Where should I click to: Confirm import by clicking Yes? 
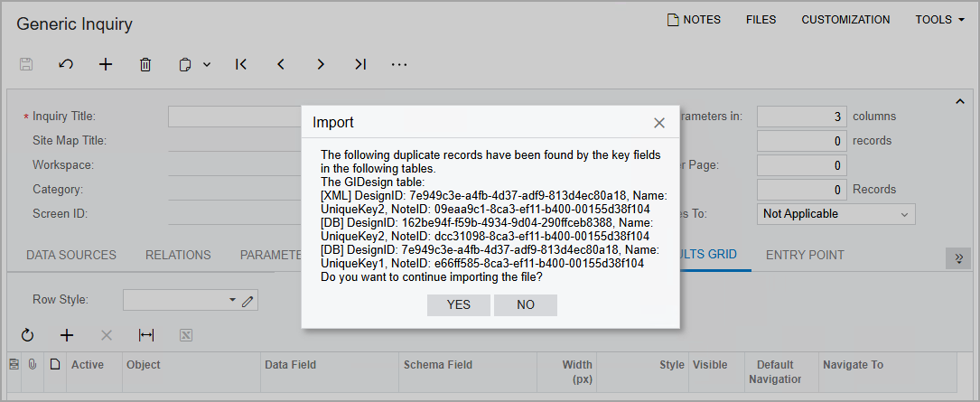[x=459, y=305]
